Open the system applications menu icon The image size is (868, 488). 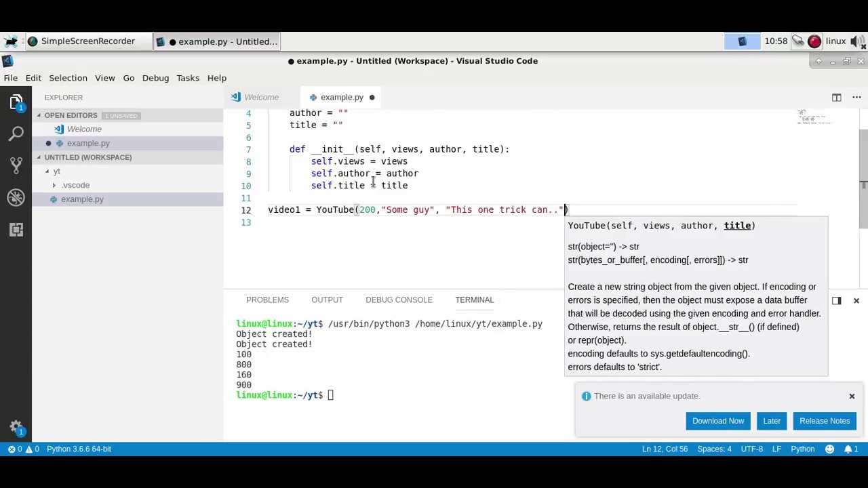pos(11,41)
